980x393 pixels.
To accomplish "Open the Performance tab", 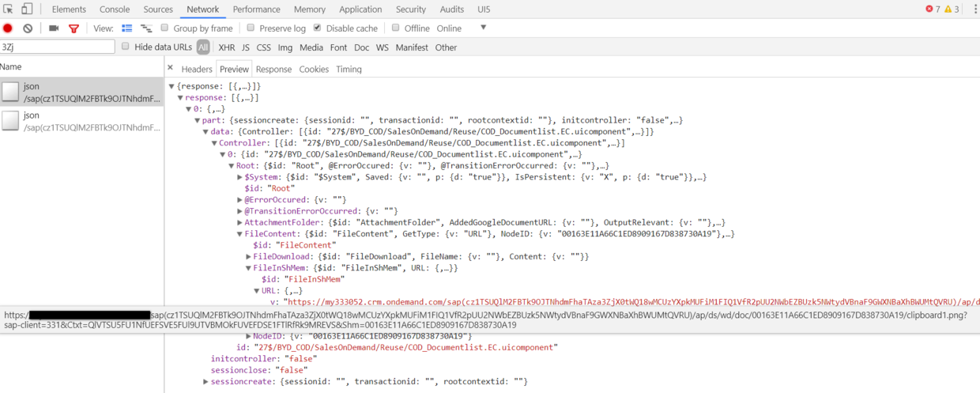I will [256, 9].
